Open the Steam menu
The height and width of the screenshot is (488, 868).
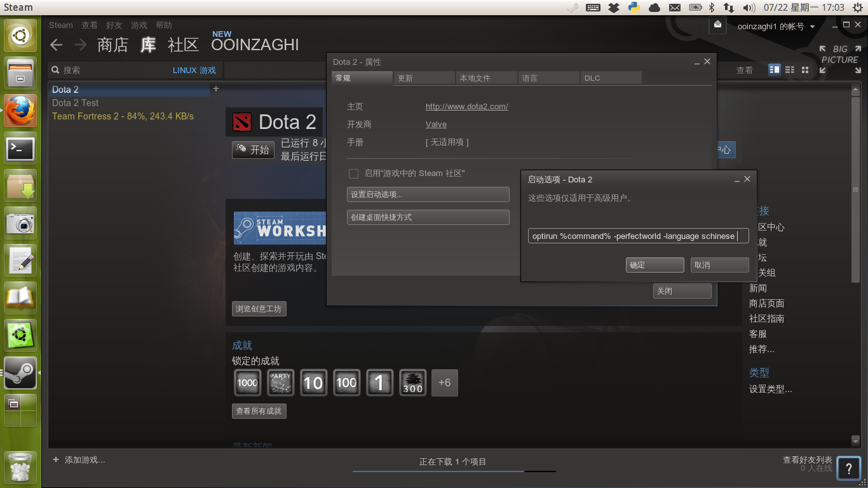click(x=61, y=25)
